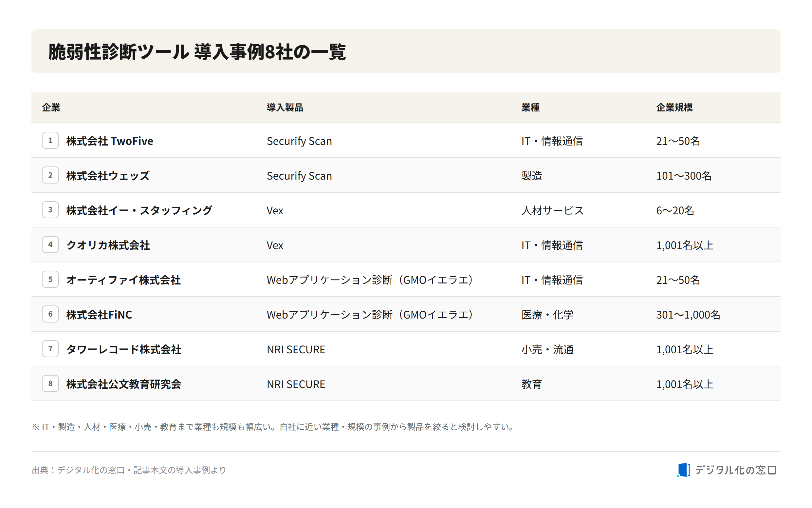The width and height of the screenshot is (812, 508).
Task: Click the footnote starting with ※ IT・製造・人材
Action: click(x=273, y=427)
